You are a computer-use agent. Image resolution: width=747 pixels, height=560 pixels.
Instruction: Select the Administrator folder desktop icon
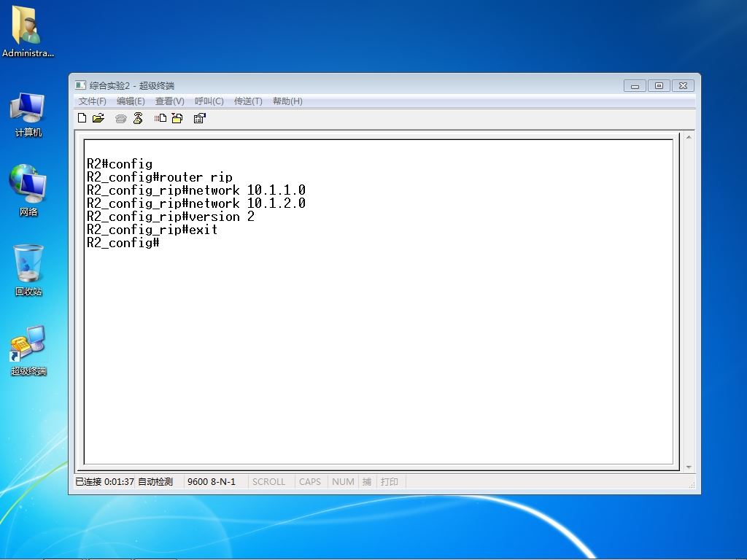point(28,31)
